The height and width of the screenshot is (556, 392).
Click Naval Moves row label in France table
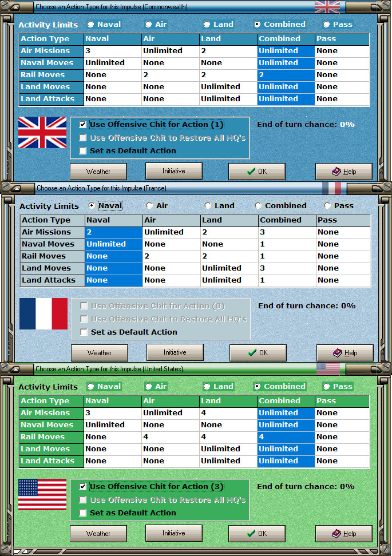click(x=53, y=244)
